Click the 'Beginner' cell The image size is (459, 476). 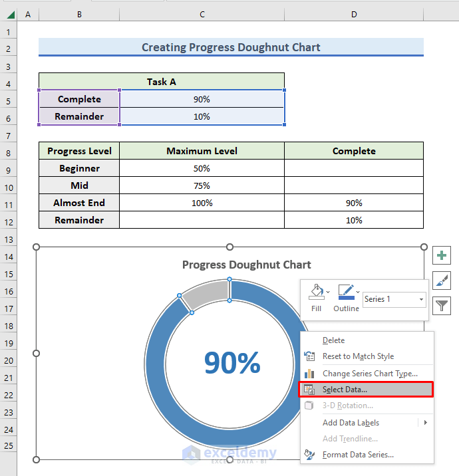79,168
